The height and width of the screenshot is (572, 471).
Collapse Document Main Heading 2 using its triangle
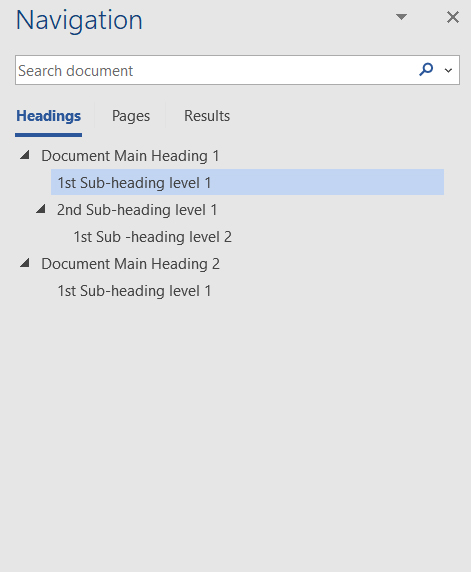coord(25,263)
